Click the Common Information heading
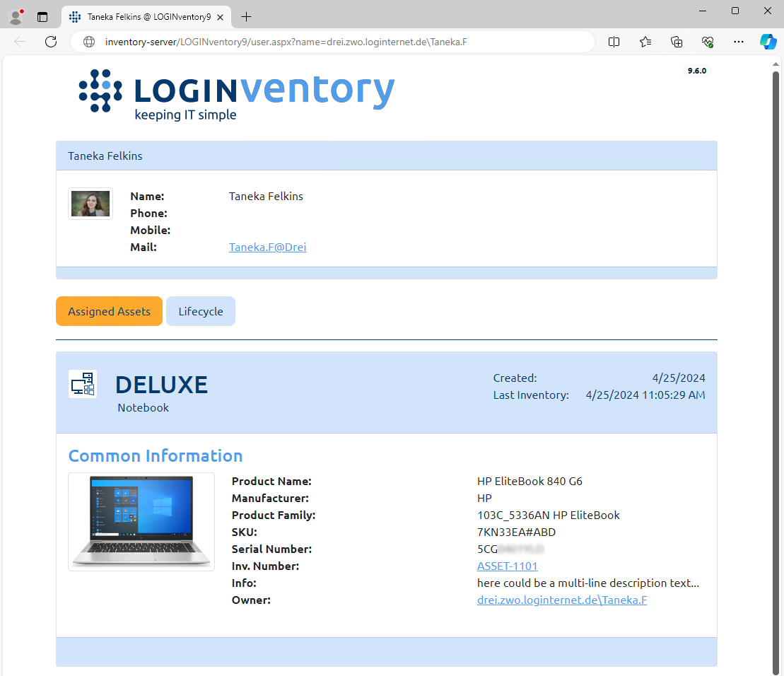Screen dimensions: 784x676 click(x=156, y=456)
